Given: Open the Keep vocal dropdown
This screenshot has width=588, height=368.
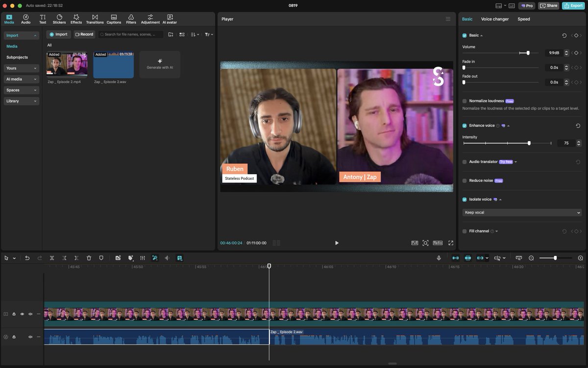Looking at the screenshot, I should coord(521,212).
